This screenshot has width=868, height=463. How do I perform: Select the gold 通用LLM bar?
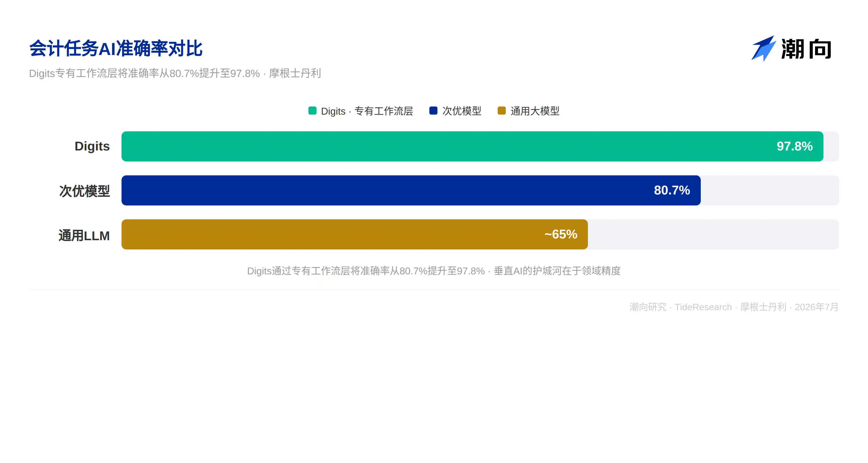pyautogui.click(x=354, y=234)
